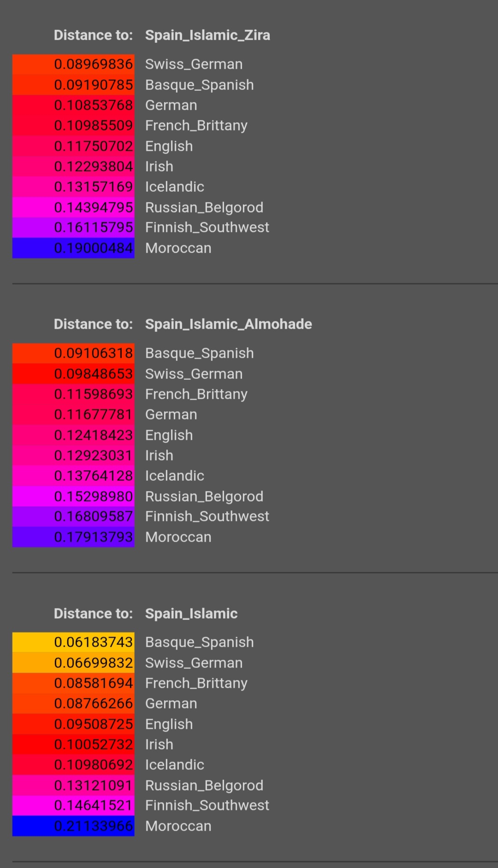Viewport: 498px width, 868px height.
Task: Select the Spain_Islamic_Almohade heading
Action: coord(228,324)
